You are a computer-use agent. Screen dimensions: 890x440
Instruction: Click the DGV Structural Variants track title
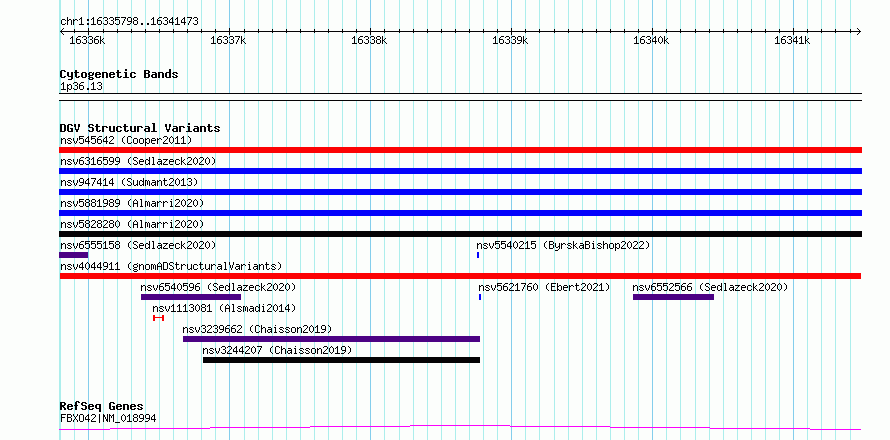[x=140, y=128]
